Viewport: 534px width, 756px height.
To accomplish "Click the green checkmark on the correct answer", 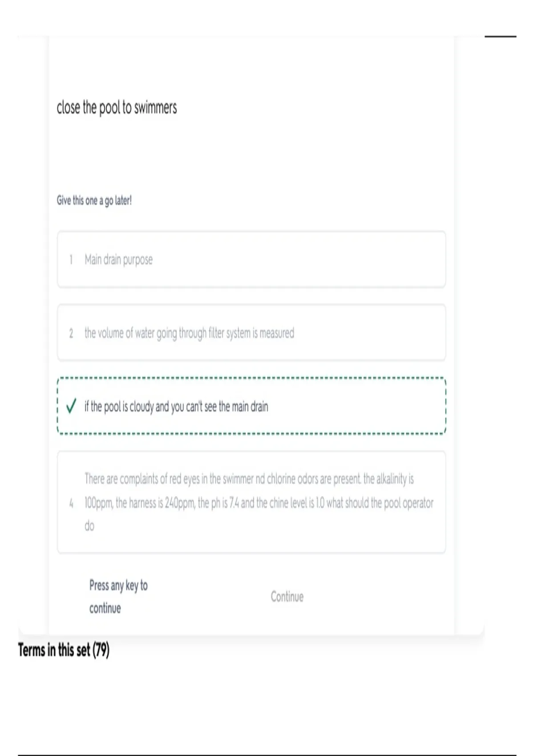I will tap(71, 406).
